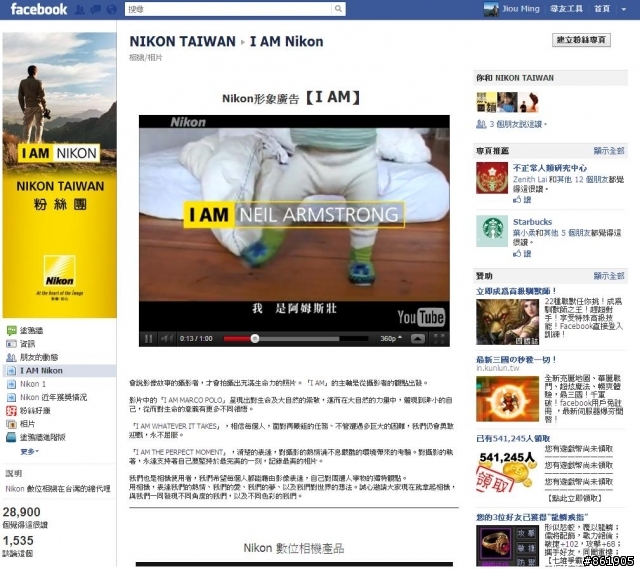
Task: Click the Starbucks logo thumbnail
Action: pyautogui.click(x=492, y=231)
